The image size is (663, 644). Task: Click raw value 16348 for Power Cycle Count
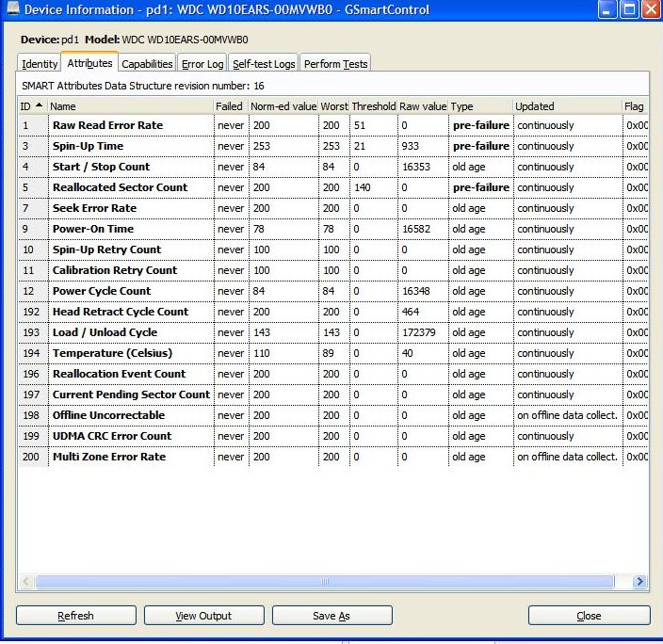(416, 291)
